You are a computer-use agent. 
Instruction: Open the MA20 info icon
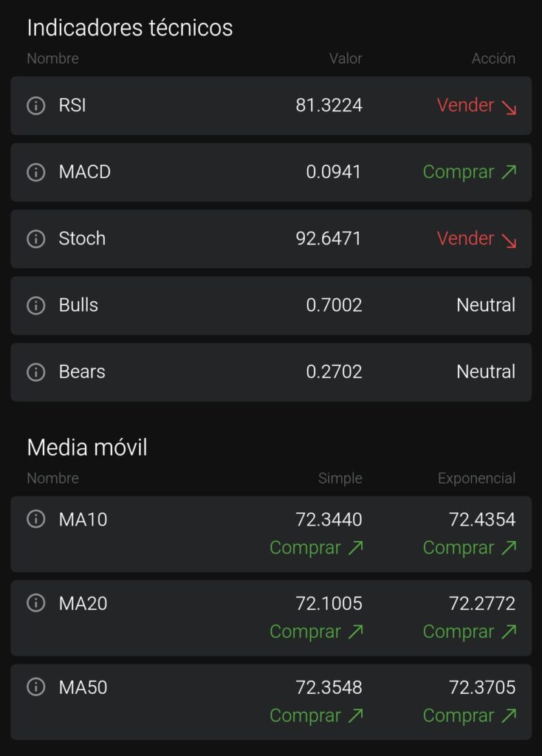pos(35,602)
